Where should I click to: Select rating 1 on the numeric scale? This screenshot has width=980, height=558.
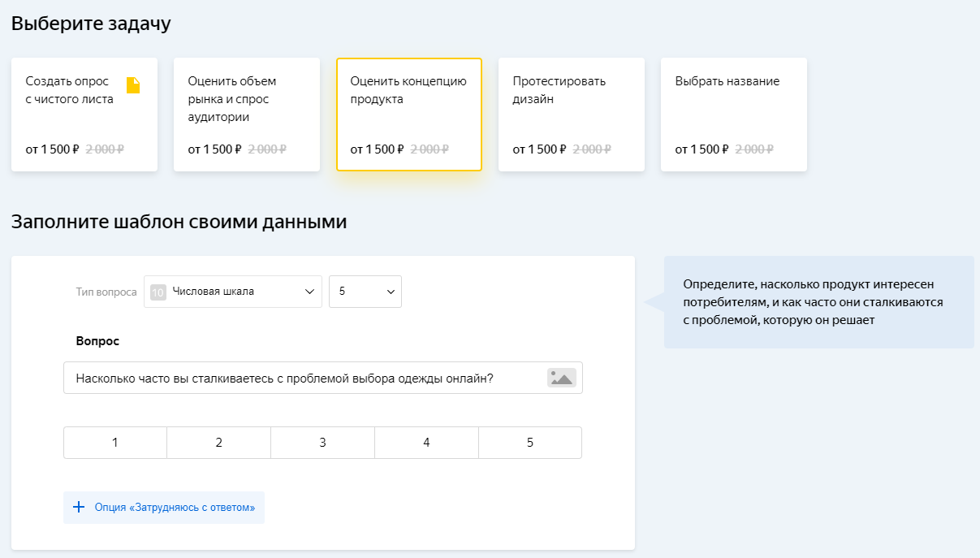pyautogui.click(x=115, y=443)
